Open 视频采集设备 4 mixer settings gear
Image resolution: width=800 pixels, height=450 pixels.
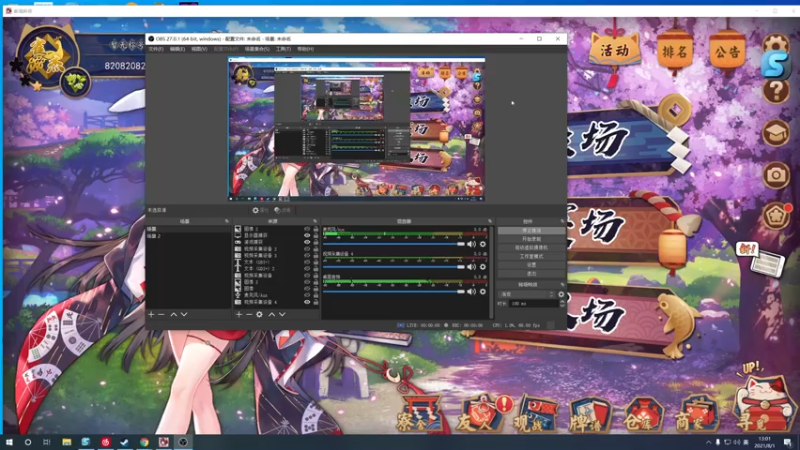(x=483, y=267)
